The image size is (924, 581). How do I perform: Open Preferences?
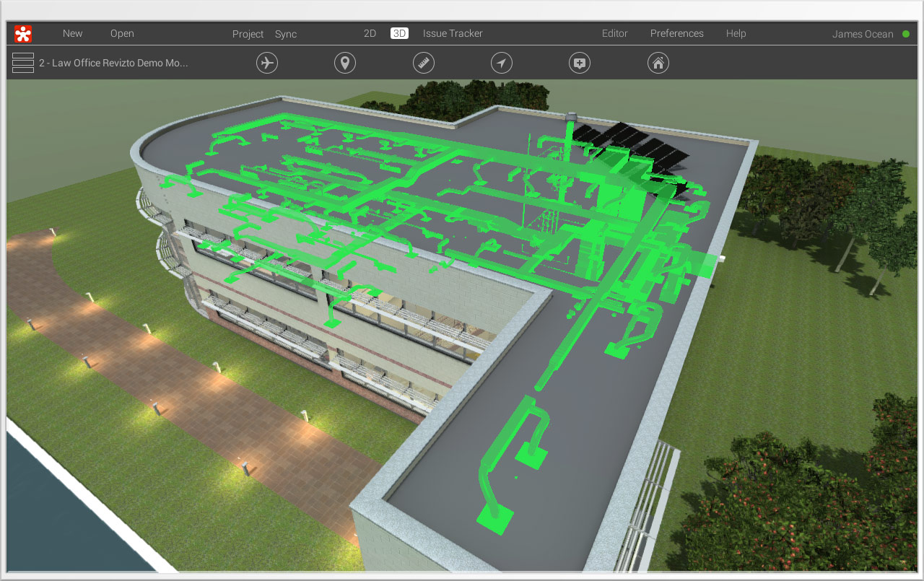click(676, 33)
